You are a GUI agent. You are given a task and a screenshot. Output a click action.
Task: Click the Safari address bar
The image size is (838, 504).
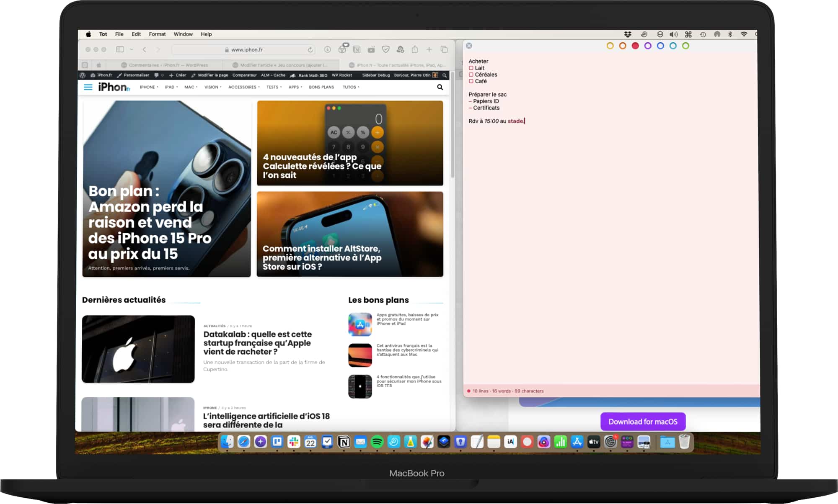click(x=244, y=49)
